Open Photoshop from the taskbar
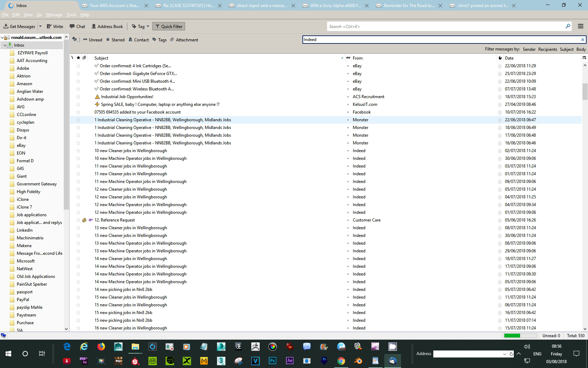The image size is (588, 368). 272,361
